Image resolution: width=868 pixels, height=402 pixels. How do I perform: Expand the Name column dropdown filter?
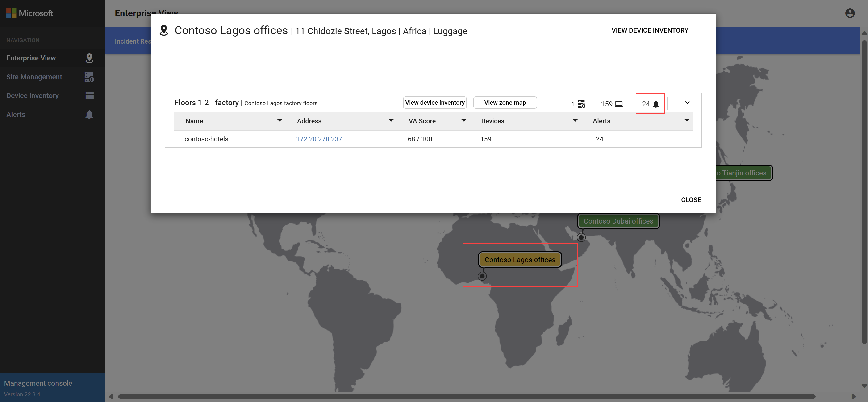pyautogui.click(x=279, y=121)
